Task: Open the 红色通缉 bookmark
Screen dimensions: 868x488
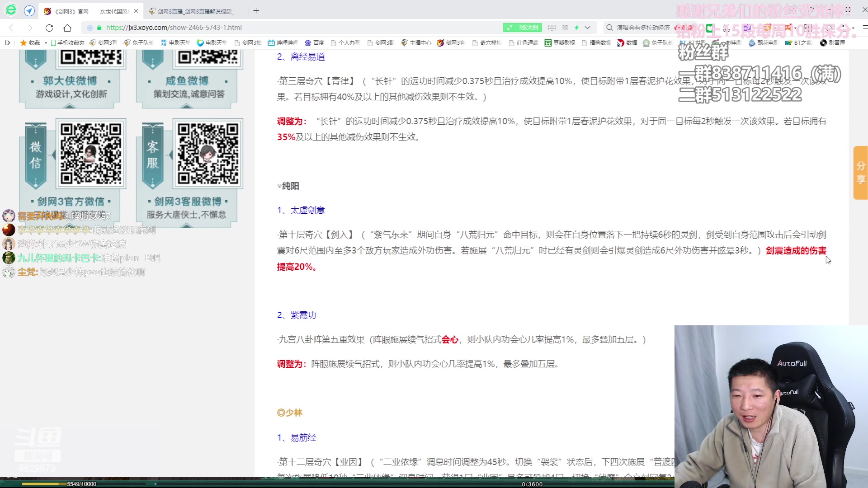Action: pos(524,43)
